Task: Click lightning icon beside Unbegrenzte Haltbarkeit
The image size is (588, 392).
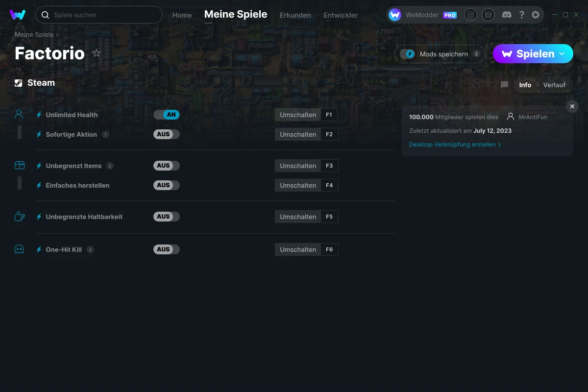Action: tap(39, 217)
